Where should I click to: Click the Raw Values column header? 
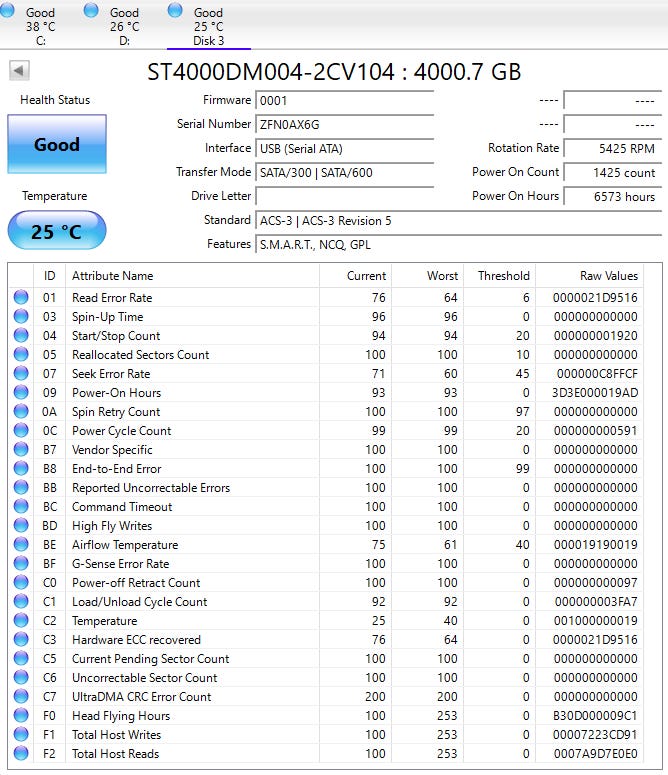coord(589,276)
